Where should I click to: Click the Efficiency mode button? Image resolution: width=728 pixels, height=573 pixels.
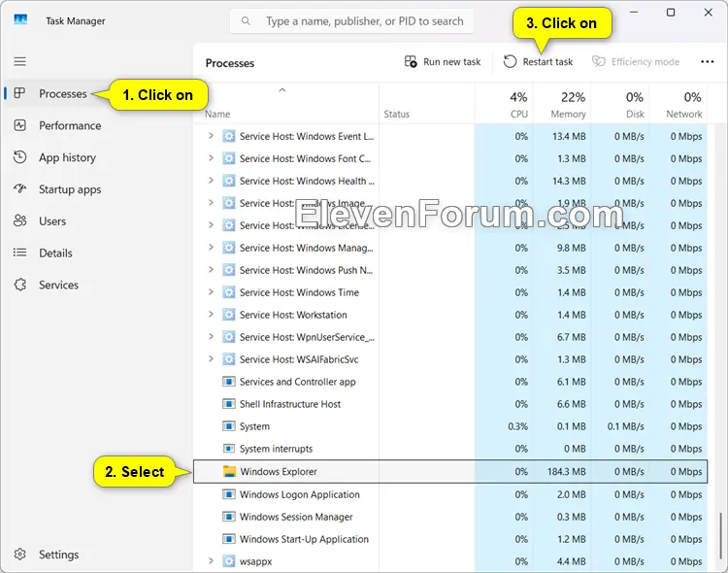pyautogui.click(x=635, y=62)
